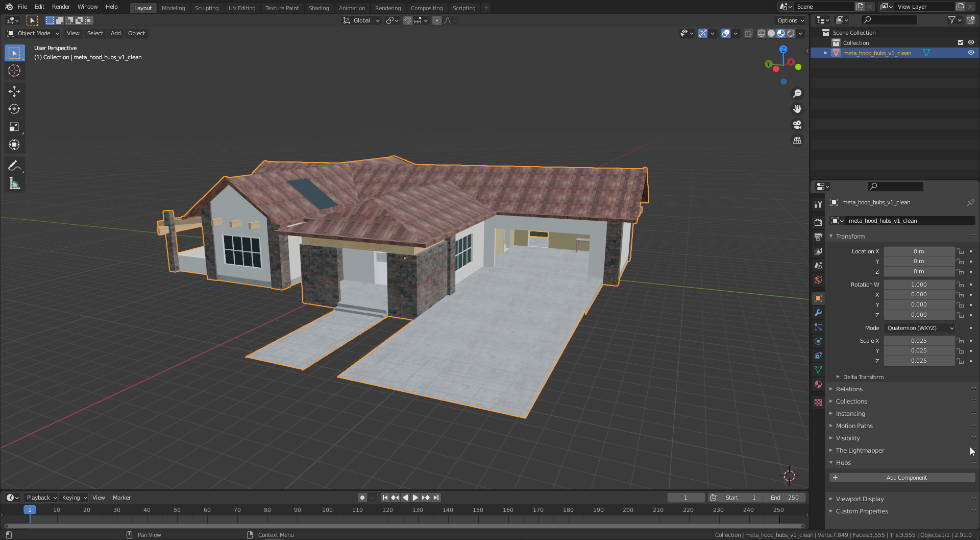The width and height of the screenshot is (980, 540).
Task: Select the Annotate tool
Action: click(14, 165)
